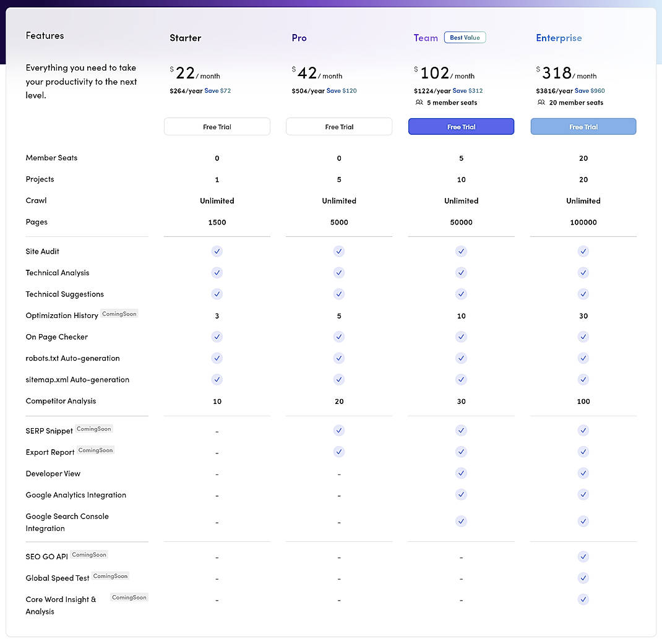Click the Free Trial button for Starter
The height and width of the screenshot is (644, 662).
(217, 126)
